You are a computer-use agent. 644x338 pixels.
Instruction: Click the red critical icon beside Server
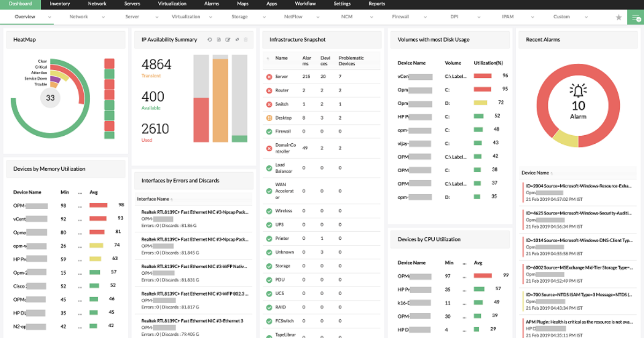[x=269, y=77]
